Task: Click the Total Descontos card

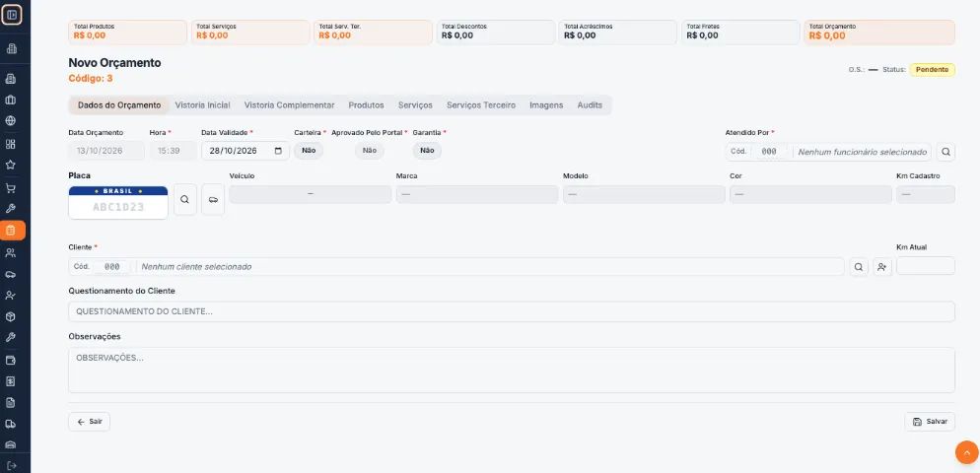Action: tap(495, 33)
